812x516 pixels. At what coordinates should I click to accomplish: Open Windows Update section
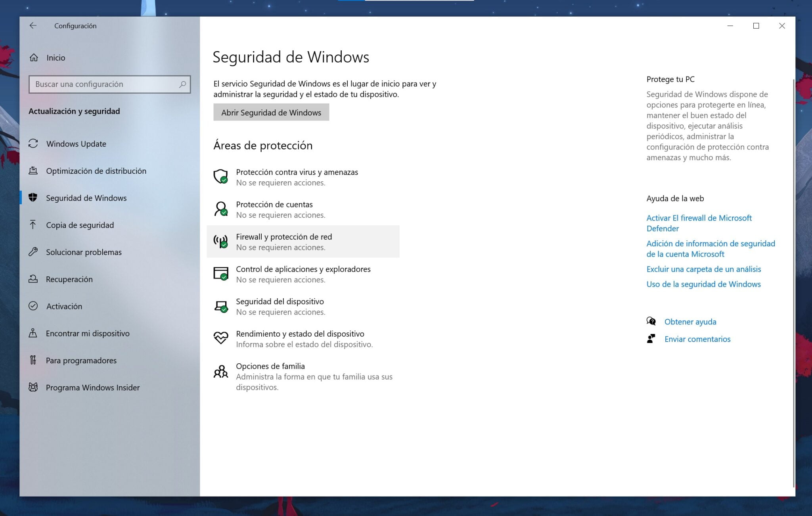coord(76,144)
